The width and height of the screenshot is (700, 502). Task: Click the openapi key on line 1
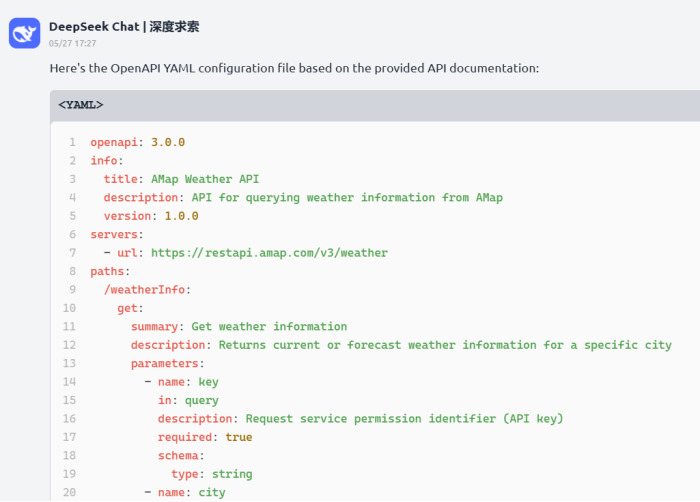pyautogui.click(x=114, y=142)
